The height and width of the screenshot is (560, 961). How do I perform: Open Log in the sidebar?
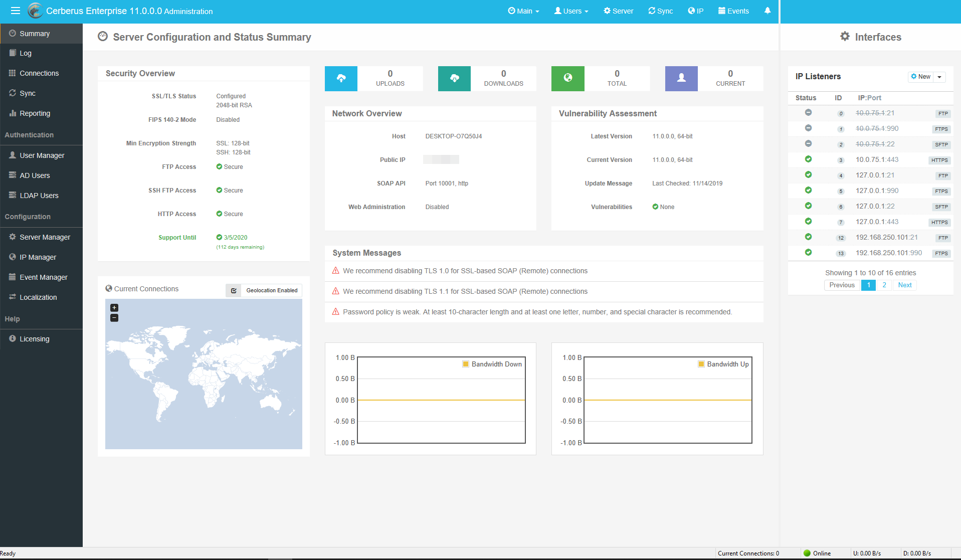tap(41, 53)
